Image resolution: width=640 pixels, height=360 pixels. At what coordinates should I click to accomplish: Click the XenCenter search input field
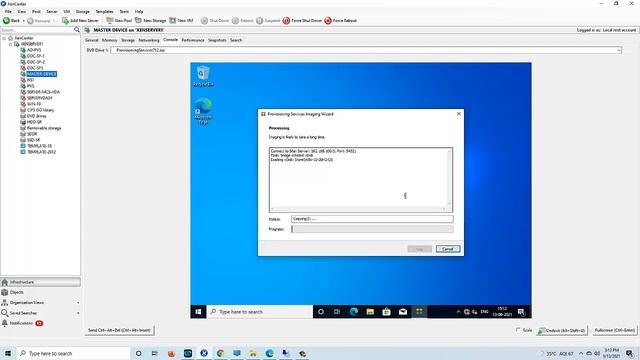click(37, 30)
